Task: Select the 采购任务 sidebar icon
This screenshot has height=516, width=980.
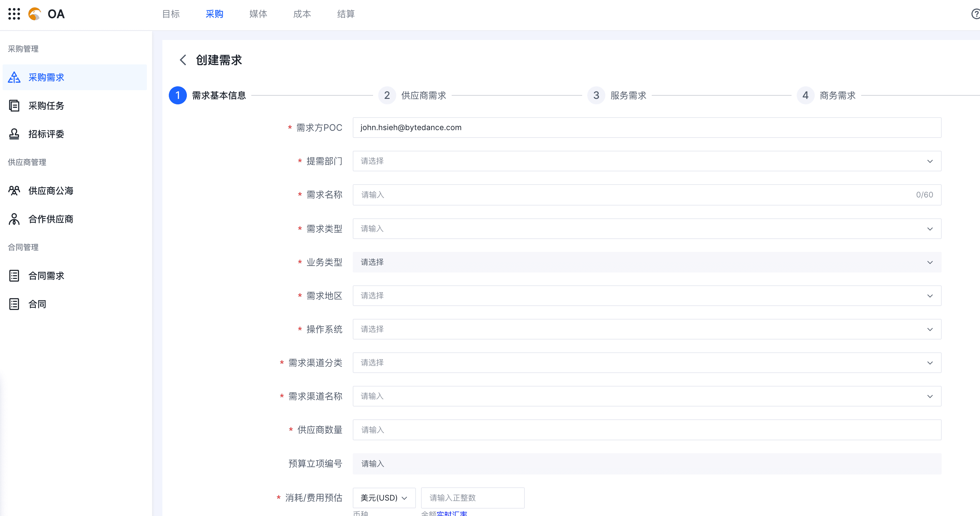Action: pyautogui.click(x=14, y=106)
